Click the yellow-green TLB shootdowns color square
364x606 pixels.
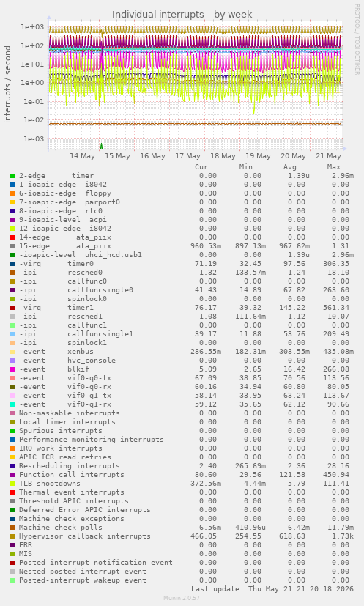point(12,484)
